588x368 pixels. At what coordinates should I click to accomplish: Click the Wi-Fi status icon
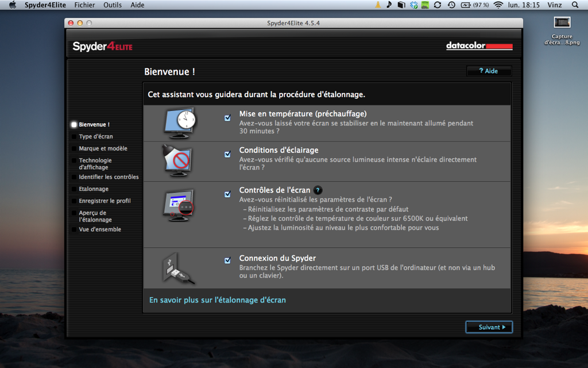click(x=498, y=5)
